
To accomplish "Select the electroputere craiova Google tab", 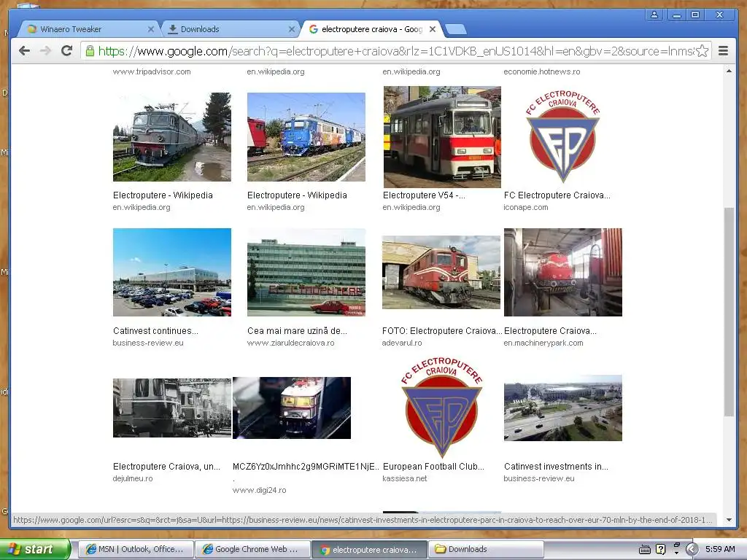I will coord(371,29).
